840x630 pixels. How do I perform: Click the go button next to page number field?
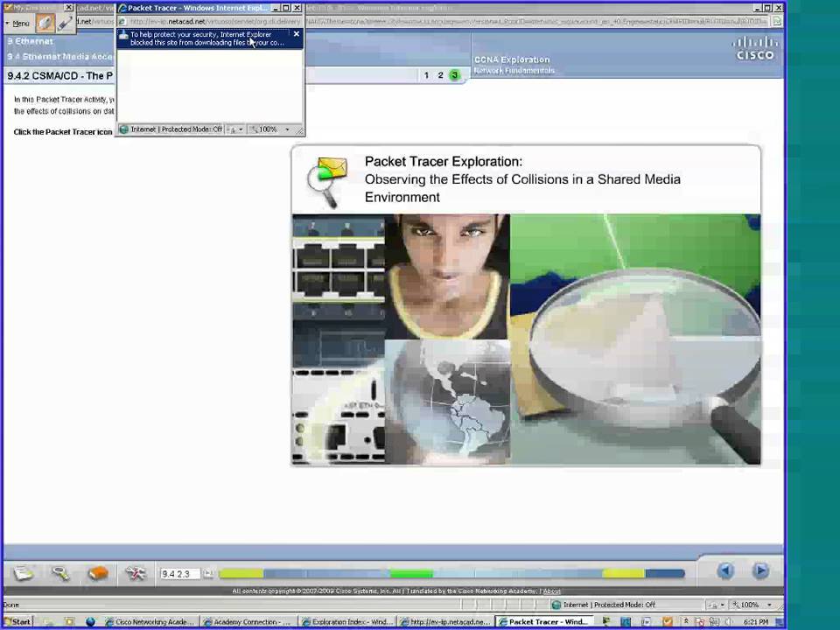(x=208, y=574)
